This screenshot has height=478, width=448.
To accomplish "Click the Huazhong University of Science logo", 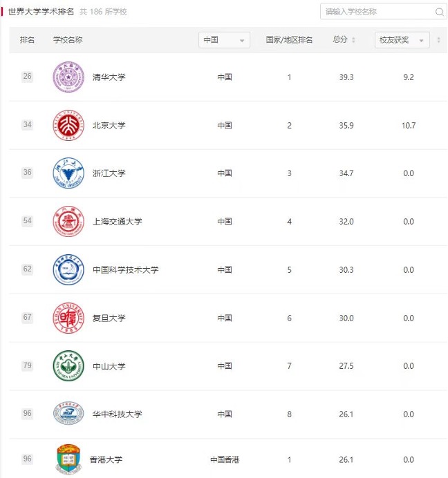I will tap(68, 414).
